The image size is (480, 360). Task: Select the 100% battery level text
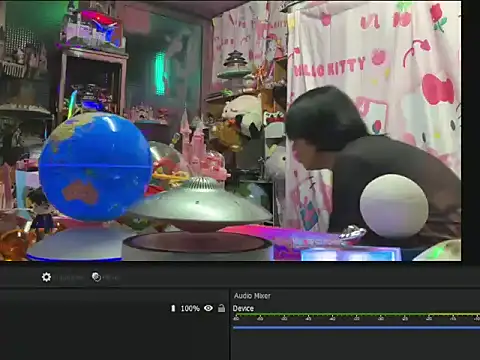tap(190, 308)
